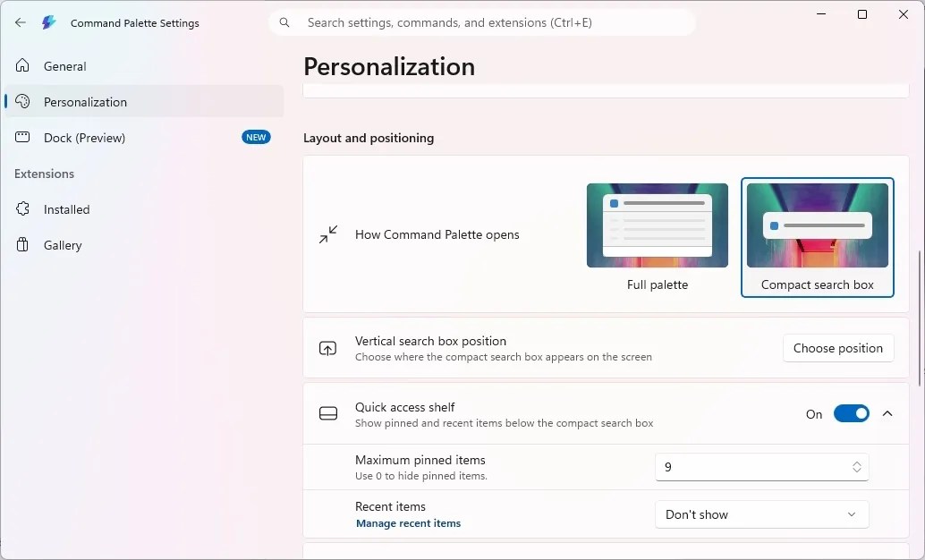Click the Installed extensions puzzle icon
925x560 pixels.
tap(22, 209)
